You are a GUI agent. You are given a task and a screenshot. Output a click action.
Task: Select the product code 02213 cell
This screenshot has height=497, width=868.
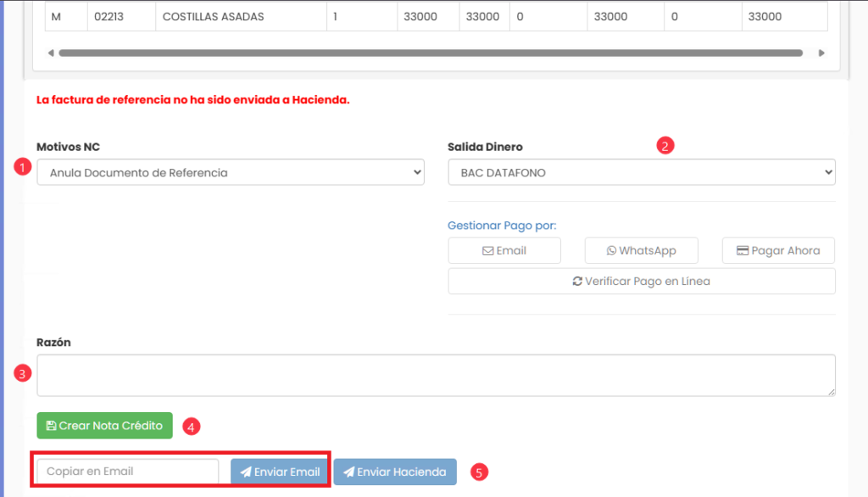[x=121, y=17]
